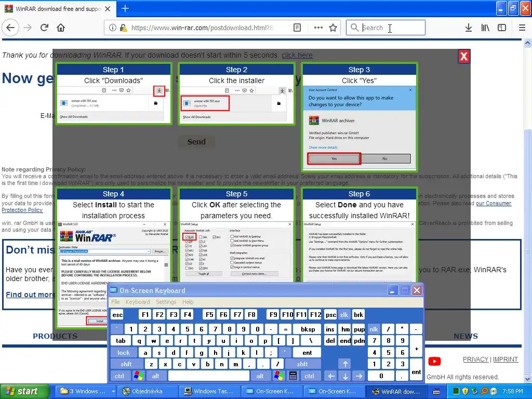
Task: Toggle the nlk num lock key
Action: (x=374, y=329)
